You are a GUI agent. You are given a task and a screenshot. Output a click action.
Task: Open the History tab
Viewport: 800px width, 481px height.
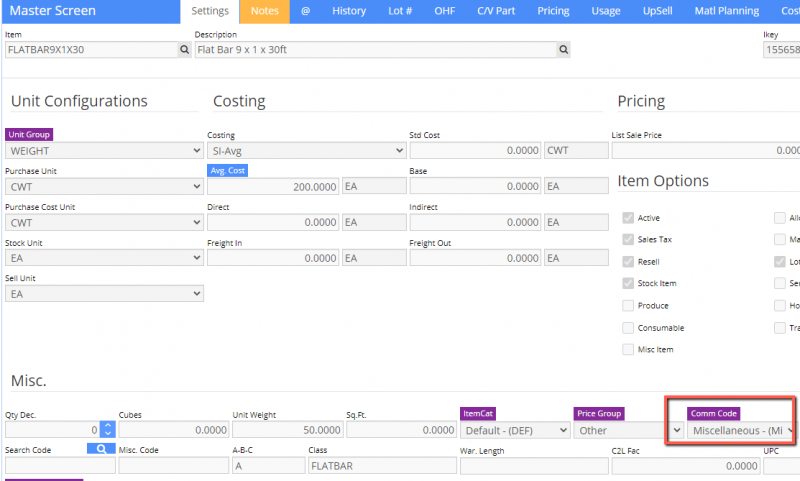tap(348, 11)
